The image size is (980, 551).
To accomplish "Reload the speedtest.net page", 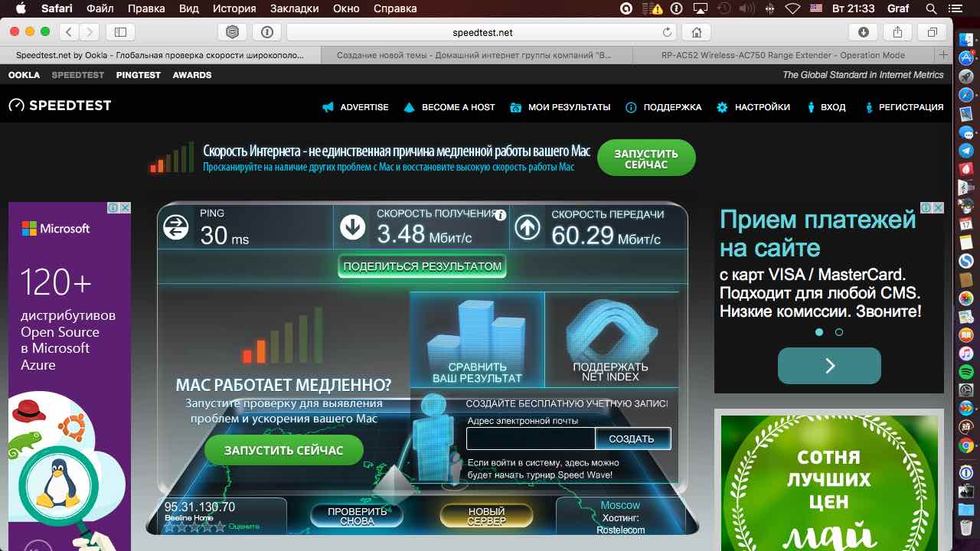I will pos(667,32).
